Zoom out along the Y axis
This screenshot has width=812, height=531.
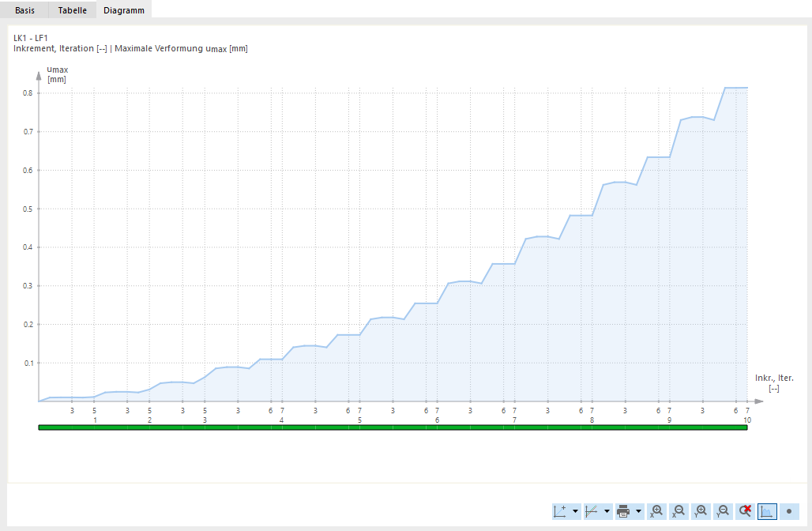pos(721,511)
